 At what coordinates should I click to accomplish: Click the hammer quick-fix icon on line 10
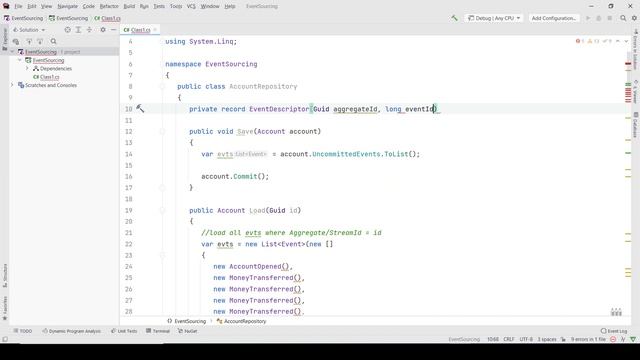(140, 109)
